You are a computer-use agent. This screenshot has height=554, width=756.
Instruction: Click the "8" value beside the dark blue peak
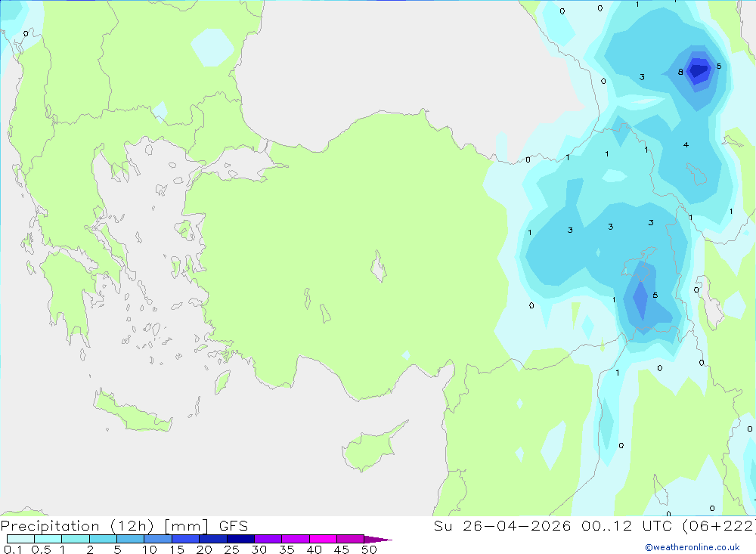680,72
